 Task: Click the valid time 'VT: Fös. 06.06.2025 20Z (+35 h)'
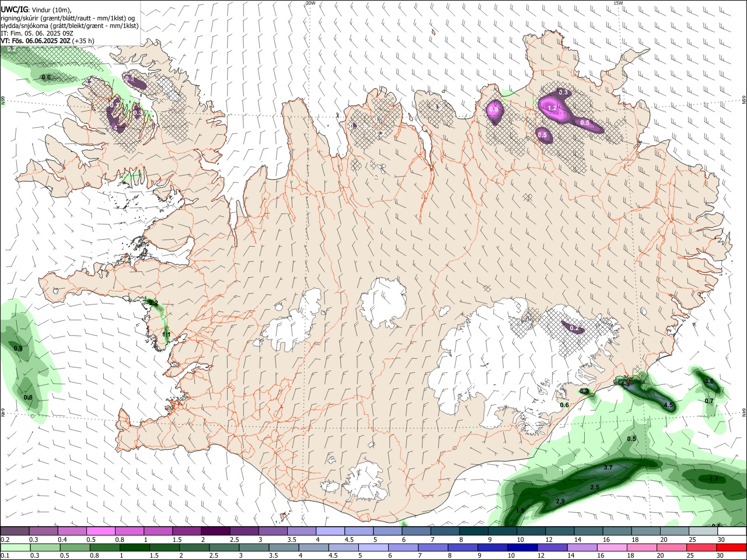48,41
